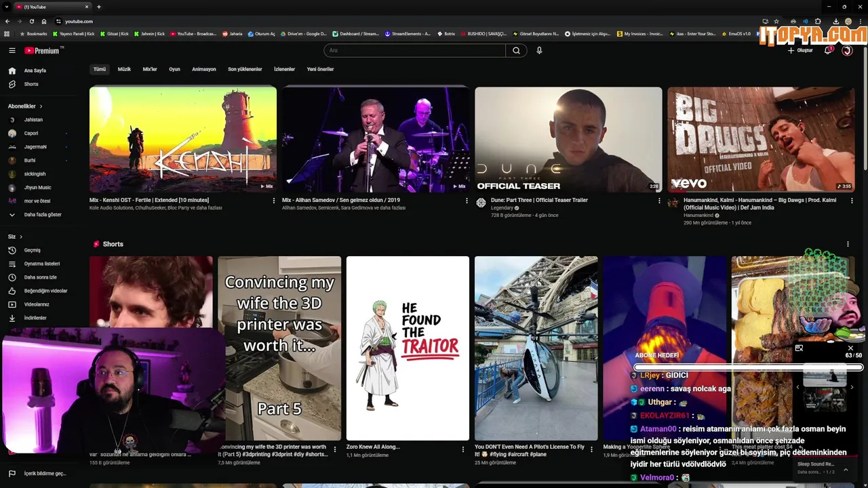Open the Big Dawgs video thumbnail
868x488 pixels.
click(x=761, y=140)
